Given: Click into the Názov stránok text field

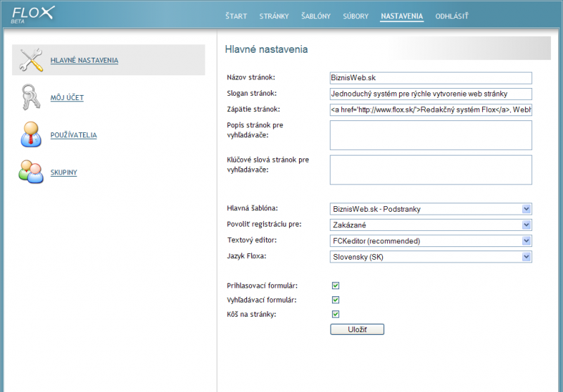Looking at the screenshot, I should pyautogui.click(x=430, y=78).
